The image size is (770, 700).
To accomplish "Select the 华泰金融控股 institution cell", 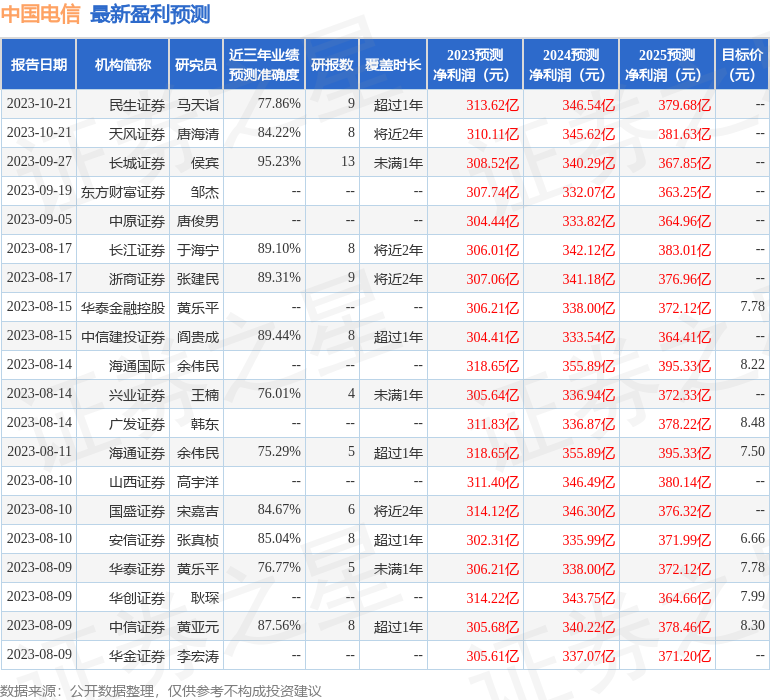I will point(123,308).
